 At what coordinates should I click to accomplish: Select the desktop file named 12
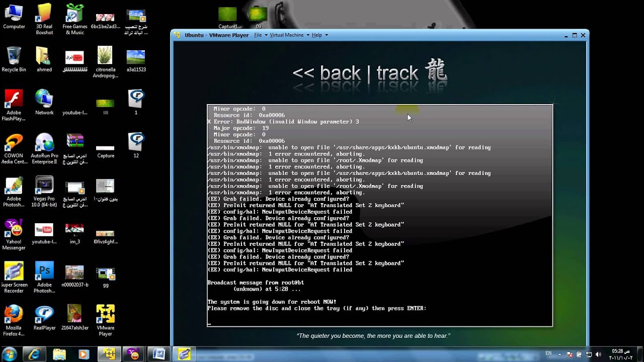[136, 145]
